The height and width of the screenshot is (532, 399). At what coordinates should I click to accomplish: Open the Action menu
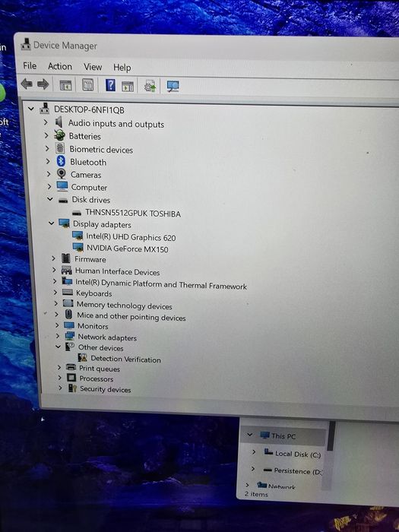click(60, 66)
